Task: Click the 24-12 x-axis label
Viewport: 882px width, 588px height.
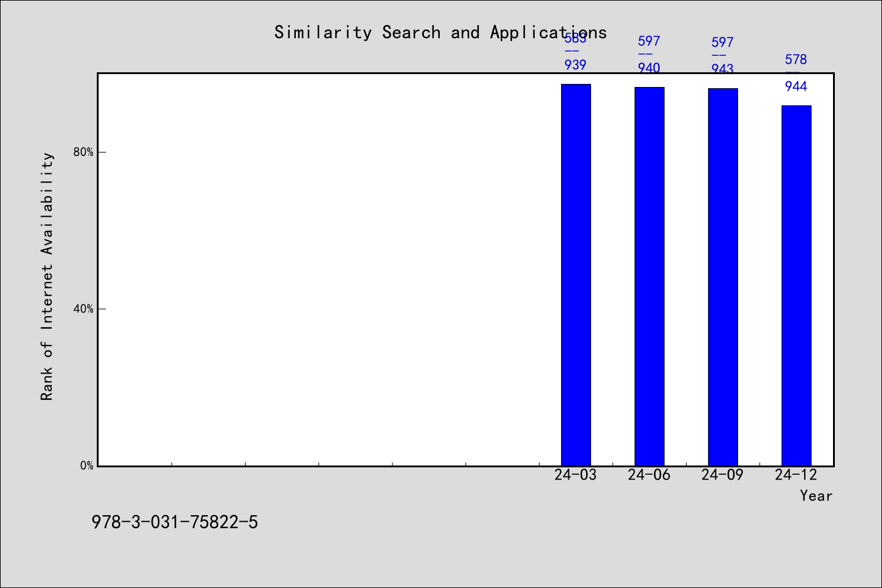Action: tap(796, 475)
